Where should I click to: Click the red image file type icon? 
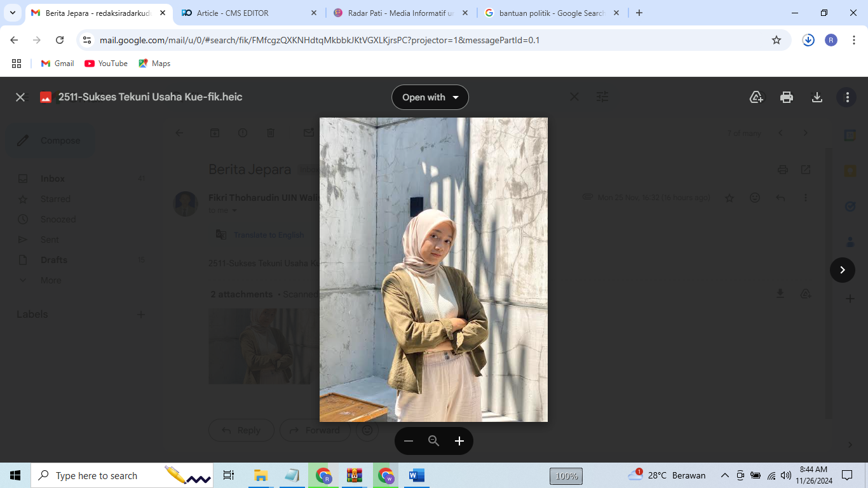click(x=46, y=97)
